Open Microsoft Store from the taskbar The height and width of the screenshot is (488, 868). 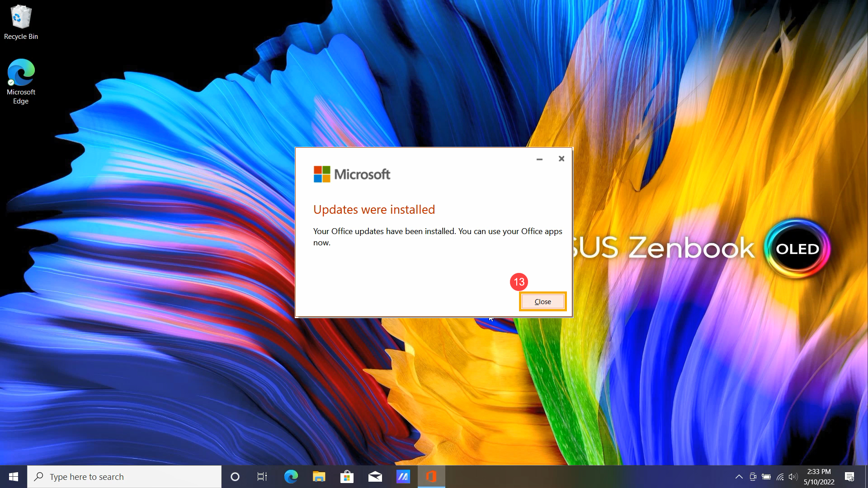347,477
